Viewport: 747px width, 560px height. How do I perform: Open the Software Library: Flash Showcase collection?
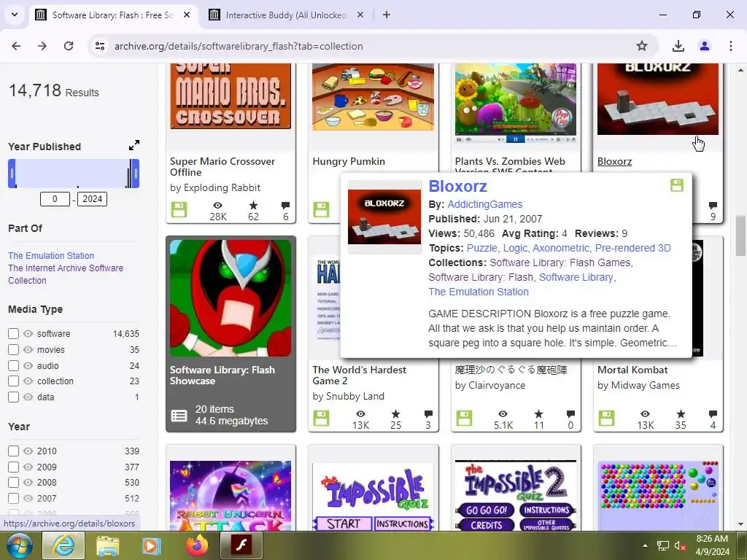(x=231, y=334)
